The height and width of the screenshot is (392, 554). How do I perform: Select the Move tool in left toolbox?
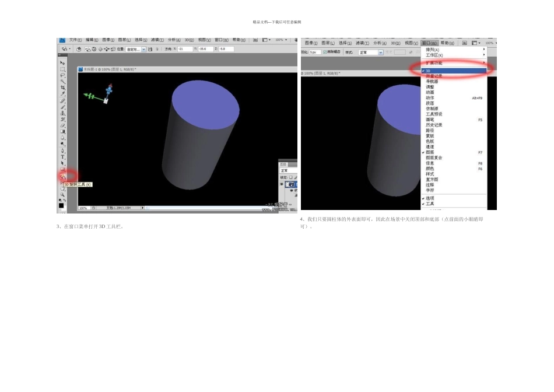click(62, 62)
